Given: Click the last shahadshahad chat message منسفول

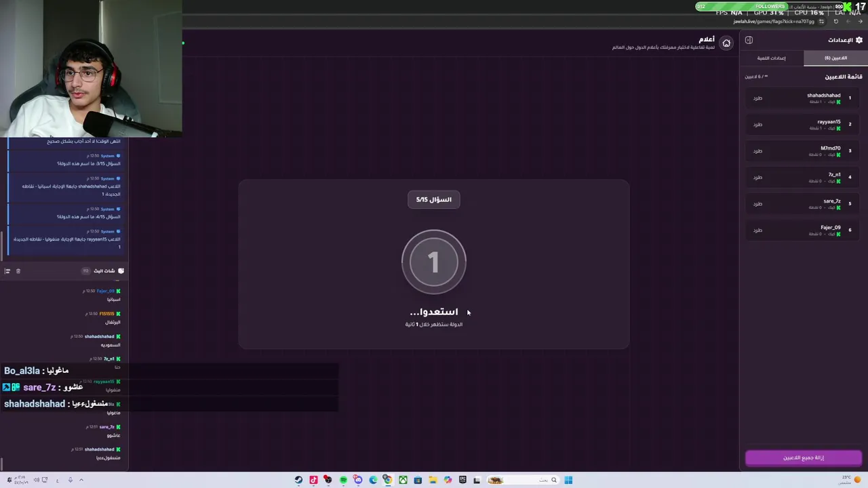Looking at the screenshot, I should tap(108, 457).
